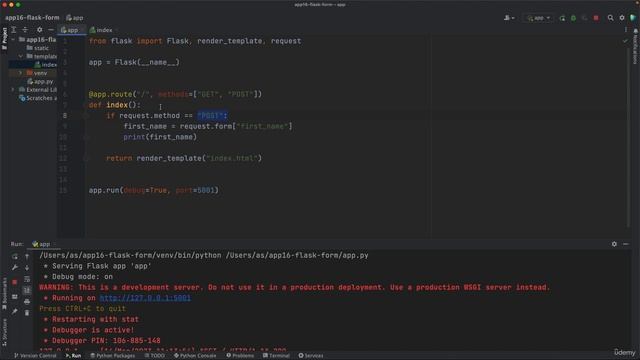The image size is (640, 360).
Task: Toggle the Bookmarks side panel button
Action: (x=4, y=294)
